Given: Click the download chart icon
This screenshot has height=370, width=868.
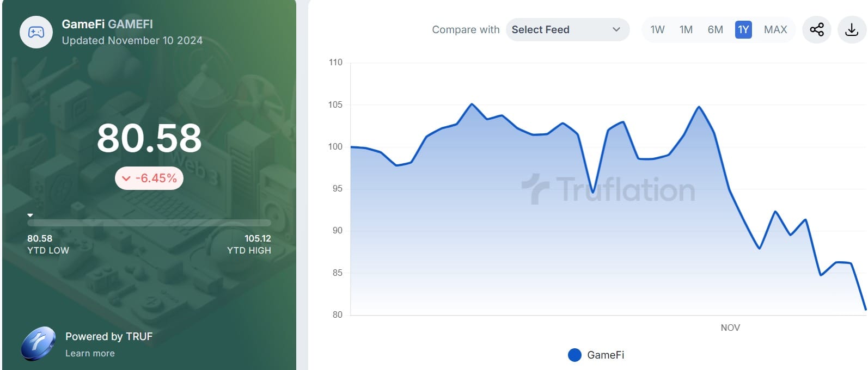Looking at the screenshot, I should 852,29.
